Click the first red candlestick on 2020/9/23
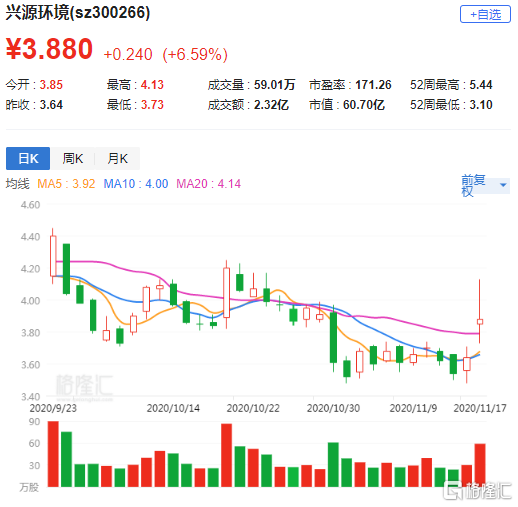Screen dimensions: 518x507 click(x=53, y=256)
